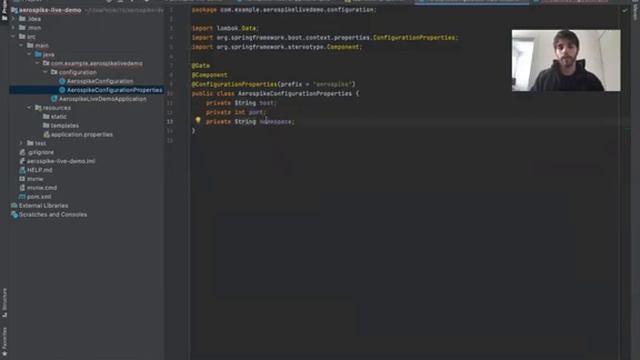Click the @ConfigurationProperties annotation in the code
640x360 pixels.
(x=234, y=84)
